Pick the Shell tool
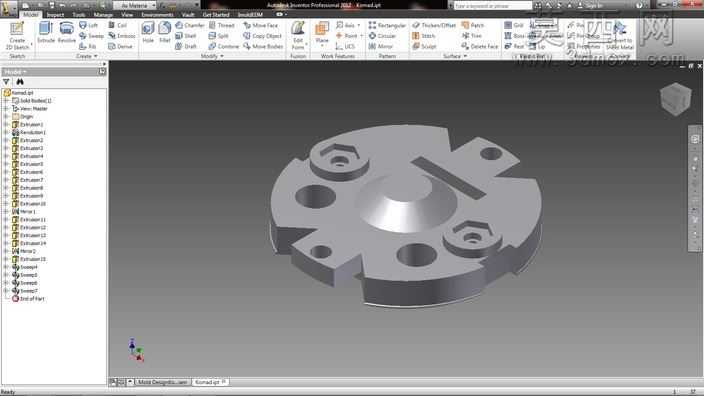 coord(186,36)
